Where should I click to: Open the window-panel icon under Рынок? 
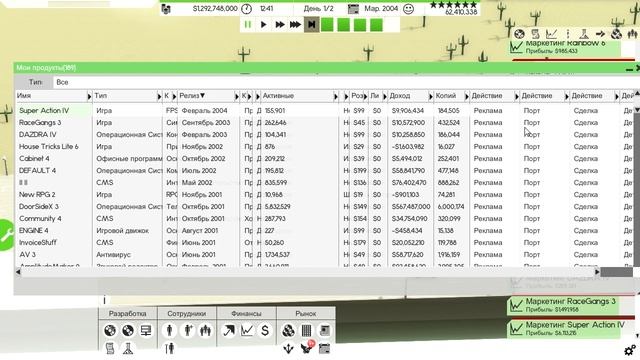tap(324, 330)
